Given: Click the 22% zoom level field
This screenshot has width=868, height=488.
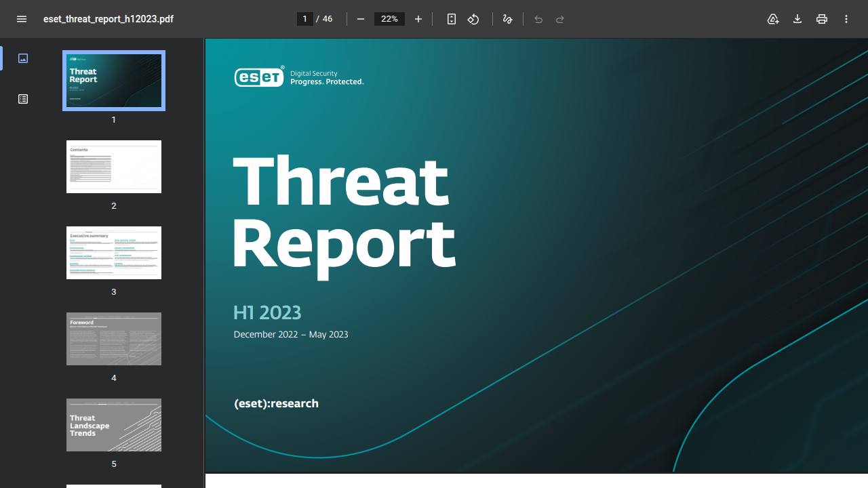Looking at the screenshot, I should [x=389, y=19].
